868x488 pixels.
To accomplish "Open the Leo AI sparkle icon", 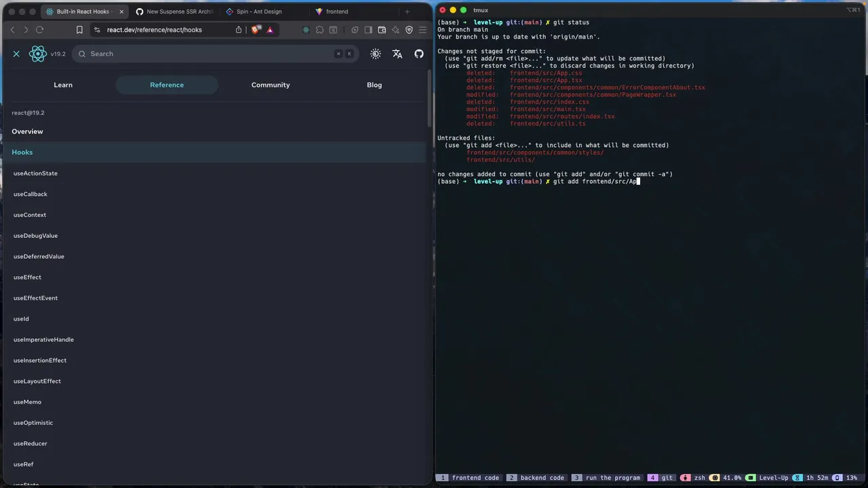I will 395,30.
